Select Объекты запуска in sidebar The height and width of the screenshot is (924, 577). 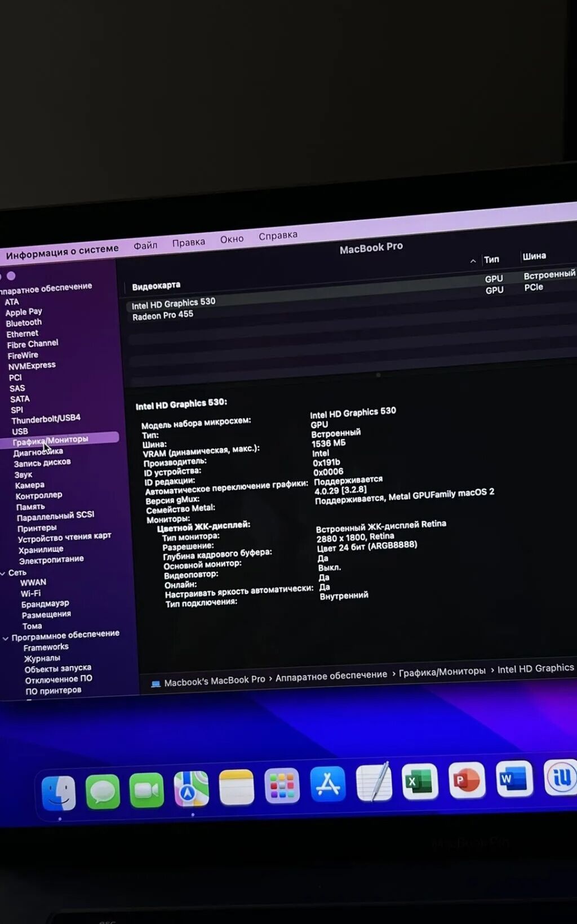(57, 669)
